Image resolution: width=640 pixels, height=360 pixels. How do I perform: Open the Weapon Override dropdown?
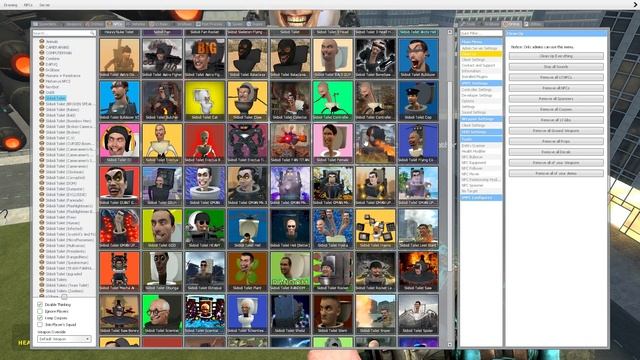click(64, 339)
